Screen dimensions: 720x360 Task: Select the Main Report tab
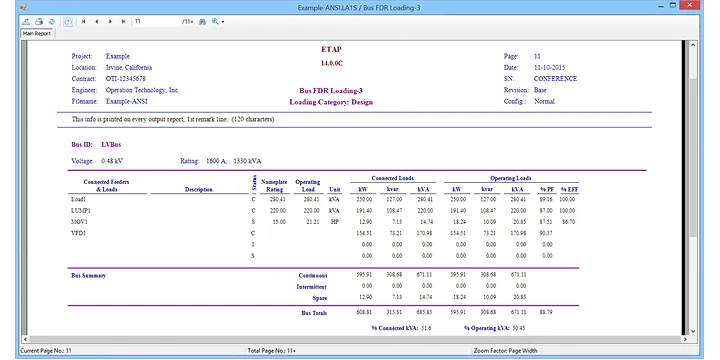[37, 34]
